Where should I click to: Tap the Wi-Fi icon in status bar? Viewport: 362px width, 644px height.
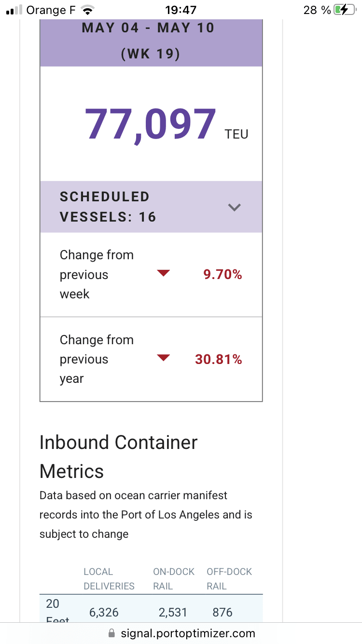pyautogui.click(x=87, y=10)
